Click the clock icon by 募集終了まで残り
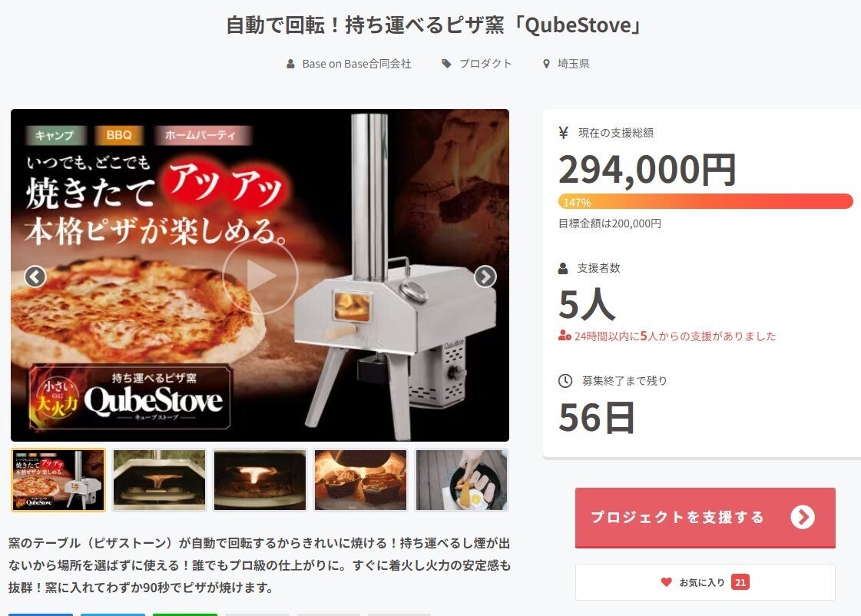 pos(565,380)
